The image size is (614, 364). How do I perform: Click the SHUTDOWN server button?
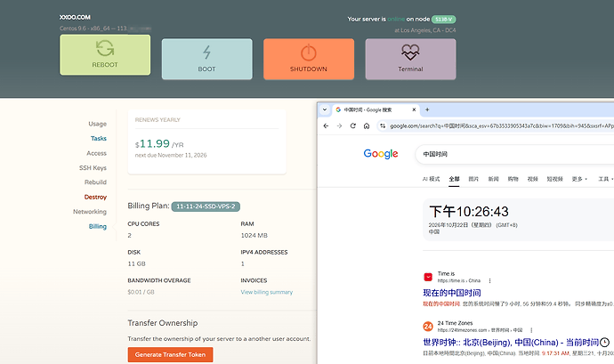(x=309, y=59)
